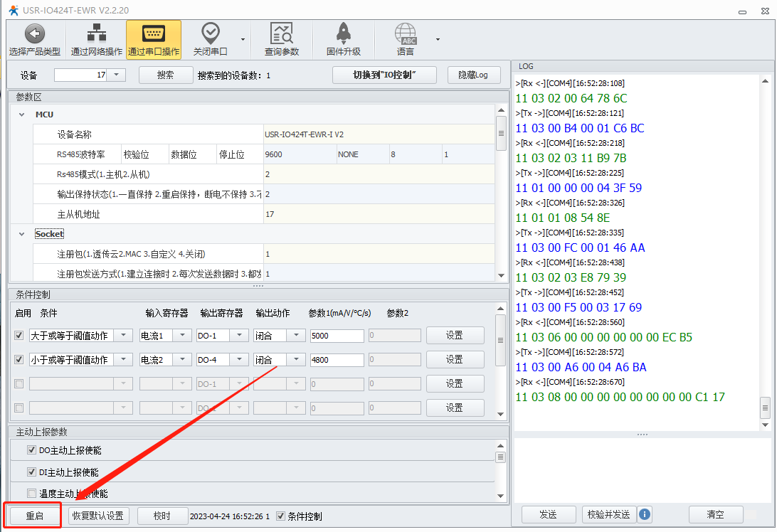777x532 pixels.
Task: Collapse the MCU parameter group
Action: click(22, 115)
